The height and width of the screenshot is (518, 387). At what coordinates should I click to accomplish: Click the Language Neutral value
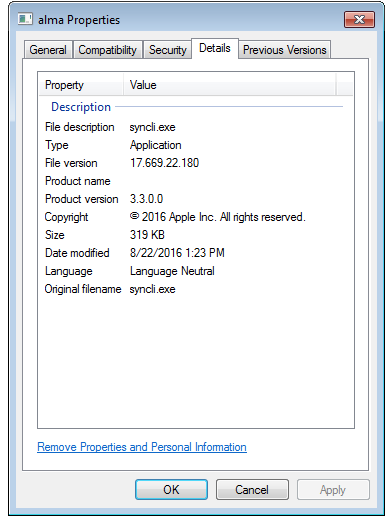point(172,271)
